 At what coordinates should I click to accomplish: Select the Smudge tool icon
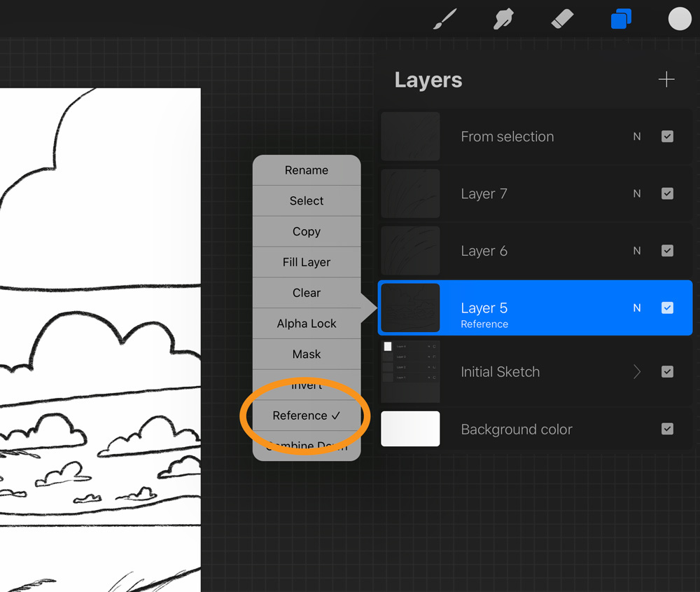coord(503,19)
